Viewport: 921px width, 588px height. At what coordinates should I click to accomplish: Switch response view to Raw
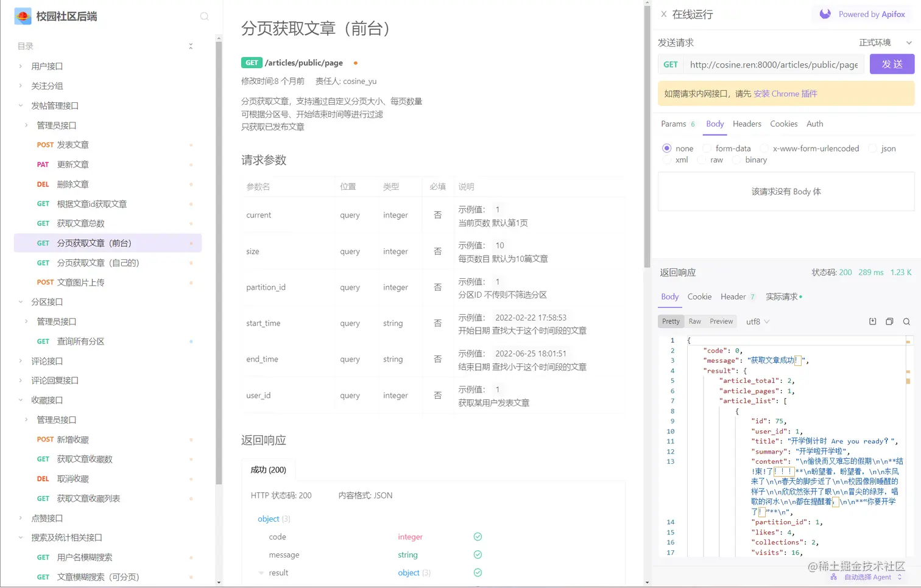coord(694,321)
